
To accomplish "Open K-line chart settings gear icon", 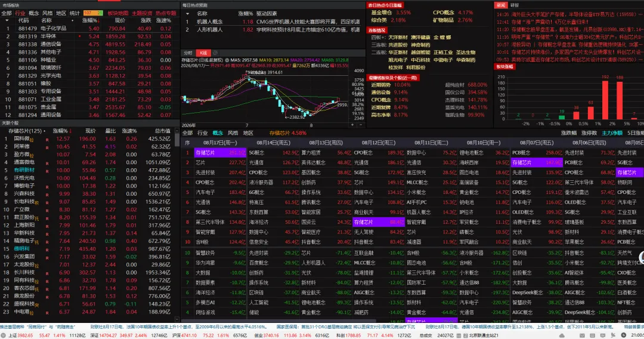I will 215,53.
